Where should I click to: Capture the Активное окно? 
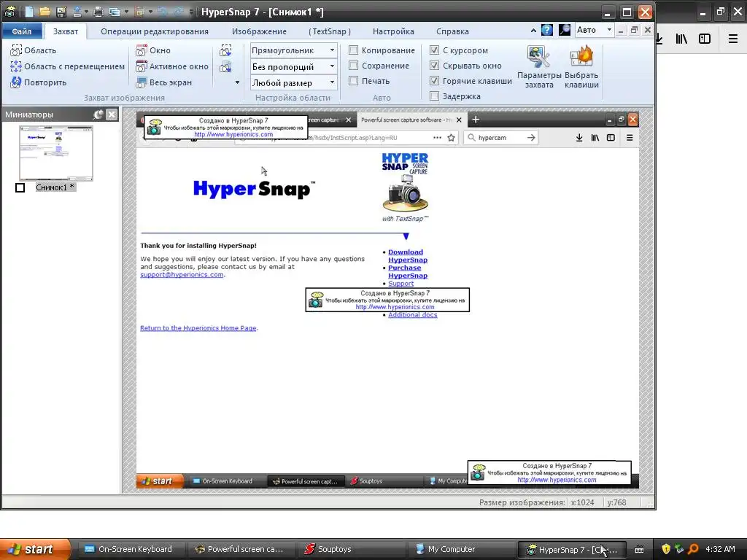click(172, 66)
